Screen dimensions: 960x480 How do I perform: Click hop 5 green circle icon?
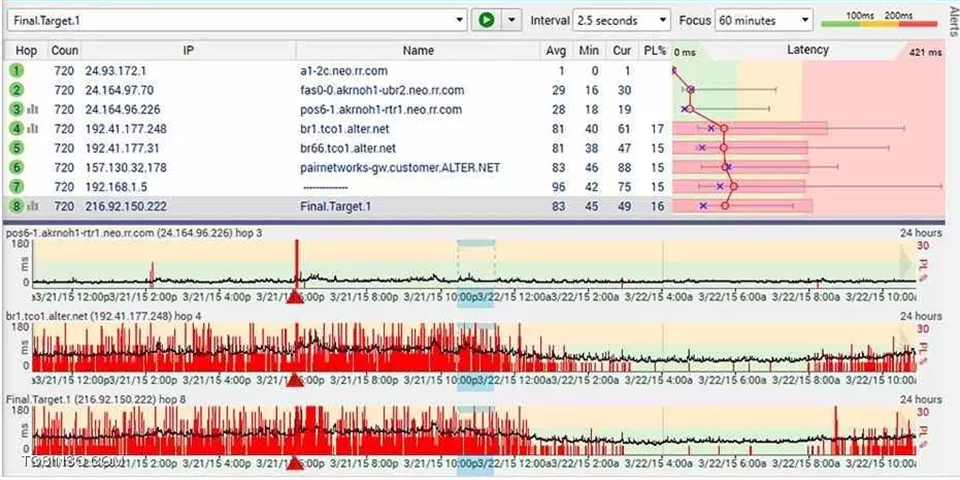(x=17, y=148)
